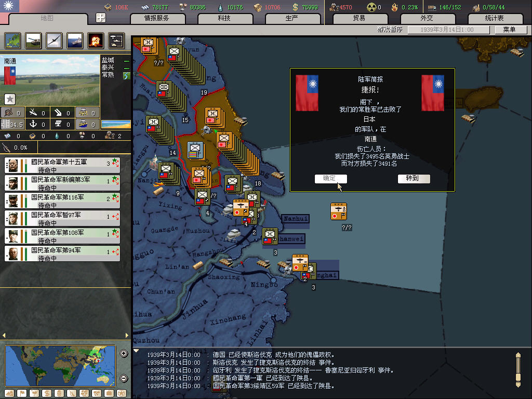Confirm battle report with 确定 button

[330, 179]
